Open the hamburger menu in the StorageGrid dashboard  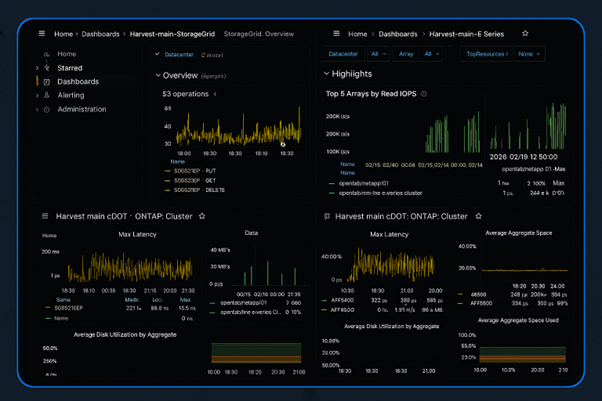point(42,34)
